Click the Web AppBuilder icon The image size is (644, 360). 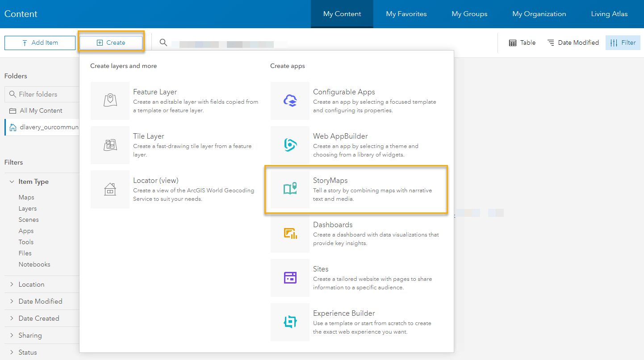point(290,145)
